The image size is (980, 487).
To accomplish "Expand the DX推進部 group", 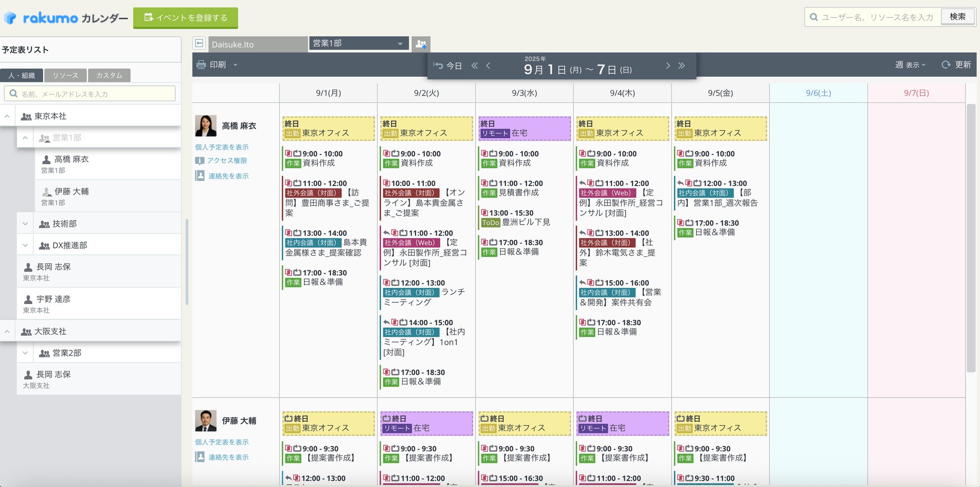I will 25,245.
